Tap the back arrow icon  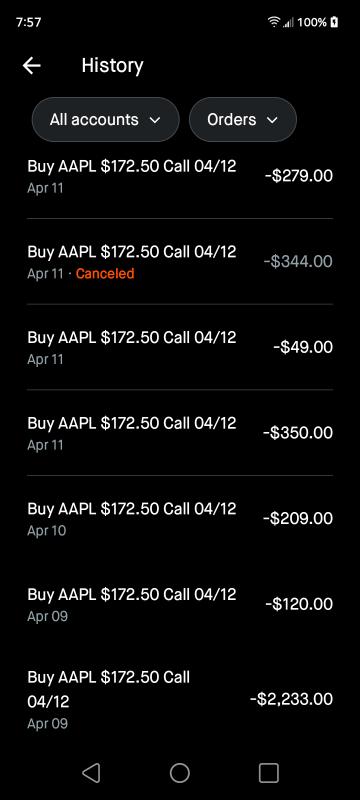click(x=32, y=65)
